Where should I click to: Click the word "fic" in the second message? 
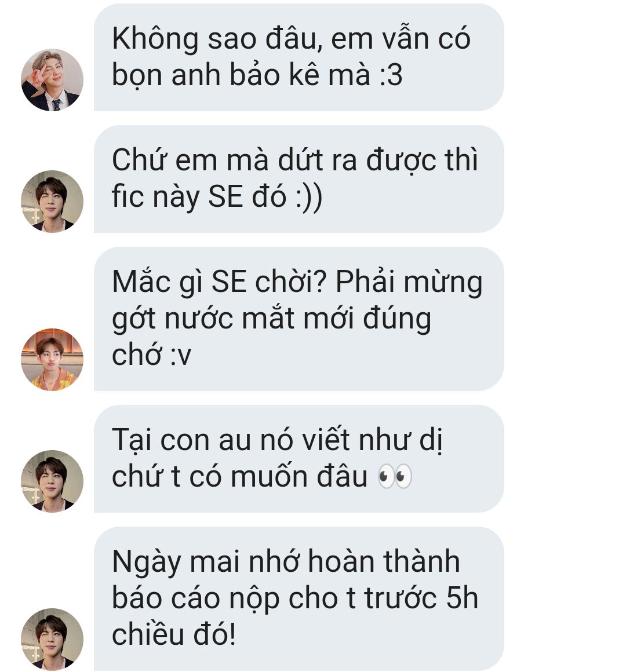tap(128, 196)
